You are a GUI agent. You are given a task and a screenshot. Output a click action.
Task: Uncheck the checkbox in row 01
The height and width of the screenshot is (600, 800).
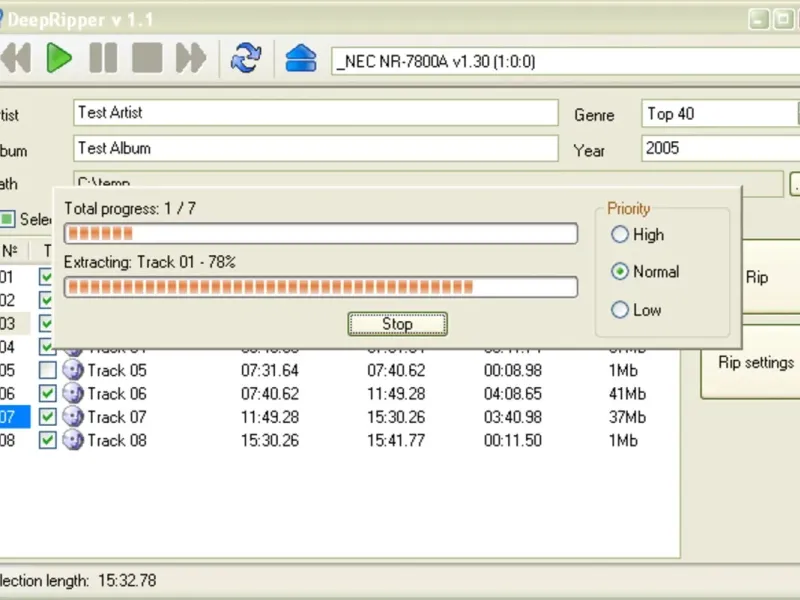[x=46, y=277]
